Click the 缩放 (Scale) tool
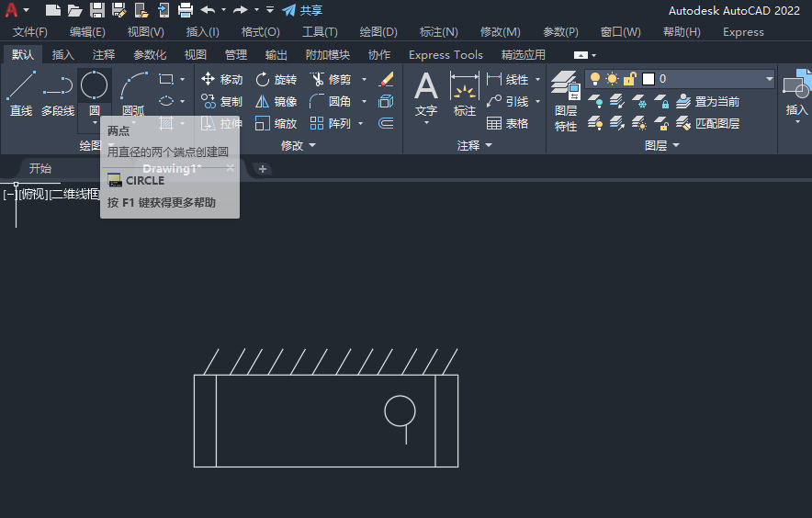Screen dimensions: 812x518 click(x=276, y=123)
